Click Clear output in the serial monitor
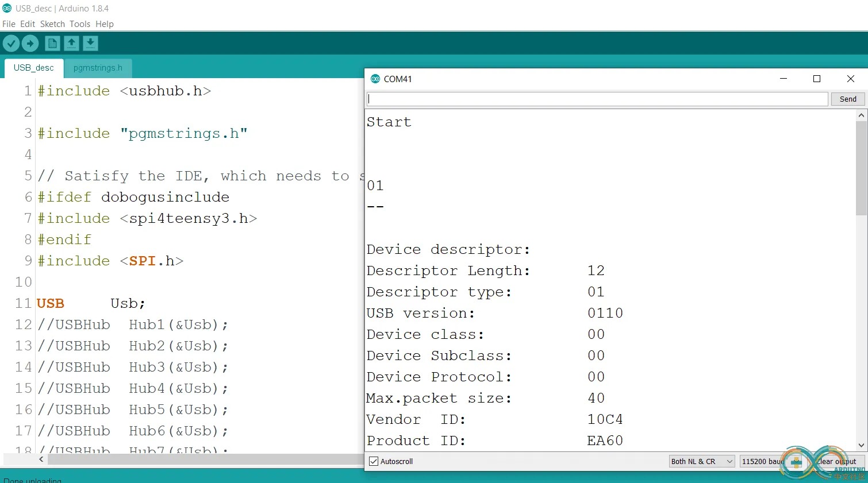Viewport: 868px width, 483px height. coord(835,461)
